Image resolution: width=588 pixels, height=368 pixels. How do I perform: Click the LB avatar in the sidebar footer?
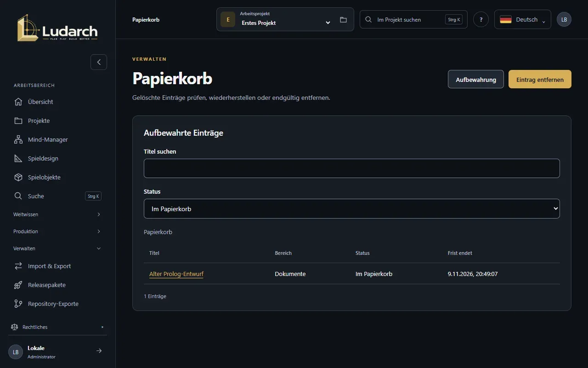(16, 352)
